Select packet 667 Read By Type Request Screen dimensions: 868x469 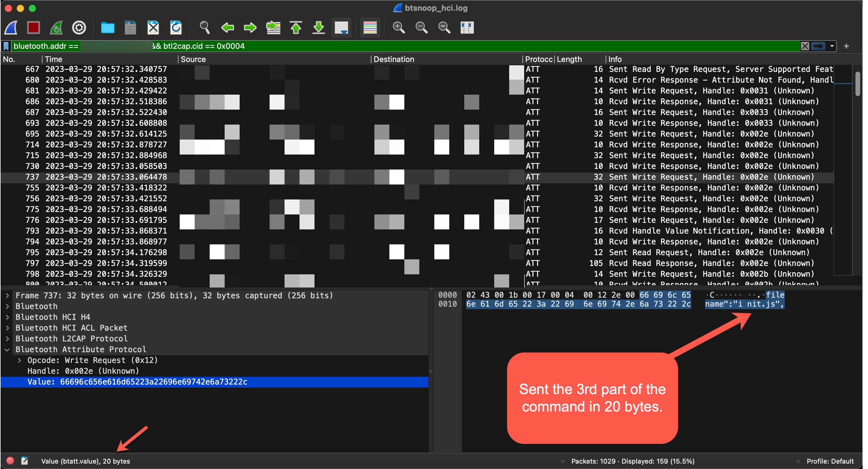[417, 69]
